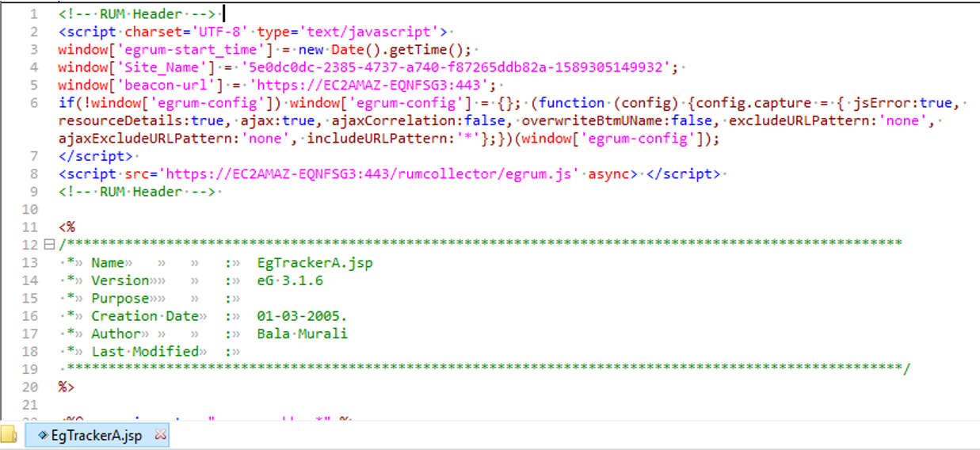The width and height of the screenshot is (980, 450).
Task: Click the folder icon beside the tab
Action: click(9, 435)
